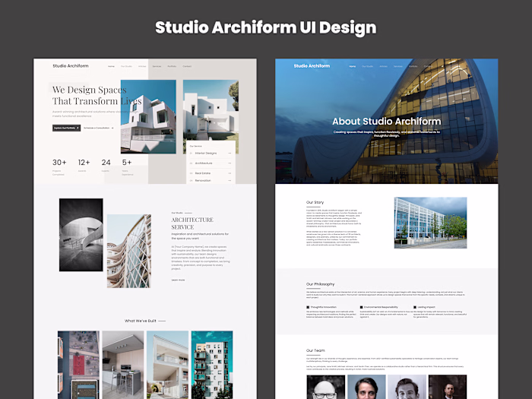The image size is (532, 399).
Task: Click the 24 experts stat
Action: click(106, 166)
